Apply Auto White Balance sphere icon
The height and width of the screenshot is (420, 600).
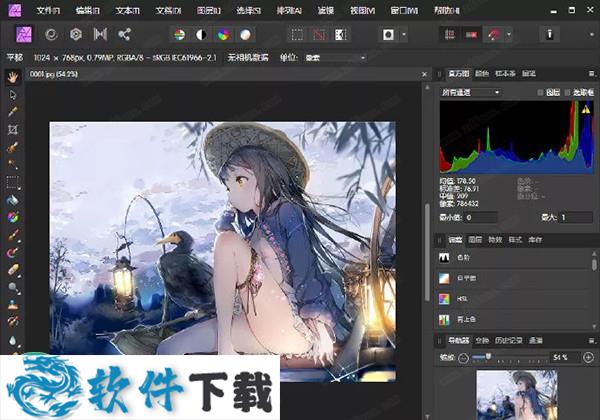[245, 35]
